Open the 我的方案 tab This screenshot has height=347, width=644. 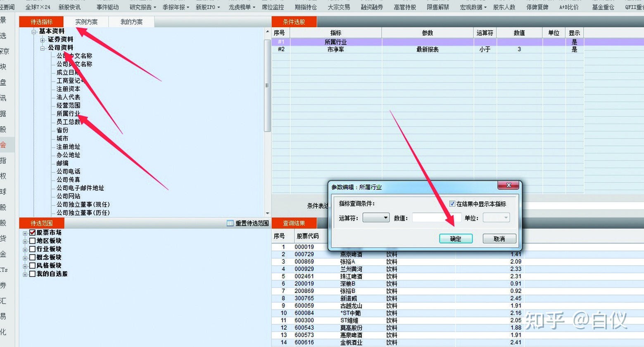point(131,21)
